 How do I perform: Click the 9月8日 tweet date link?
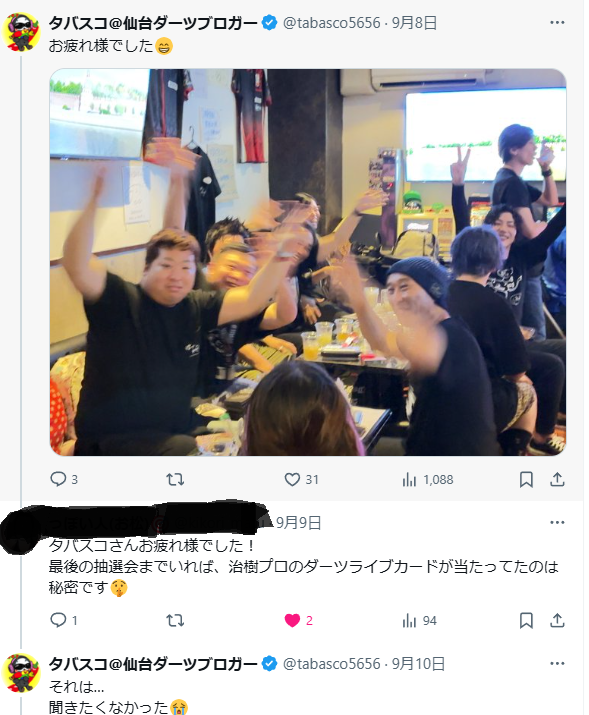point(414,22)
